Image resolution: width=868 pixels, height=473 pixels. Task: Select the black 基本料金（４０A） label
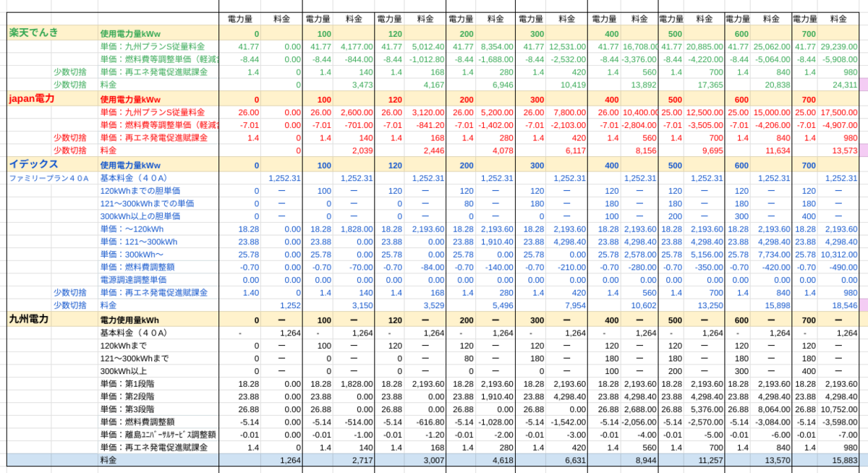(x=134, y=333)
